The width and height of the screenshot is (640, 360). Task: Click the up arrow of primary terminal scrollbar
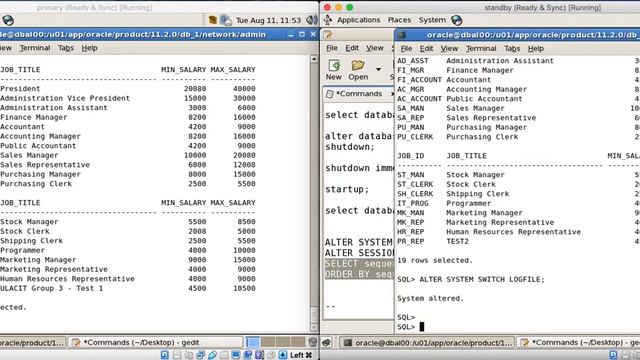coord(313,59)
